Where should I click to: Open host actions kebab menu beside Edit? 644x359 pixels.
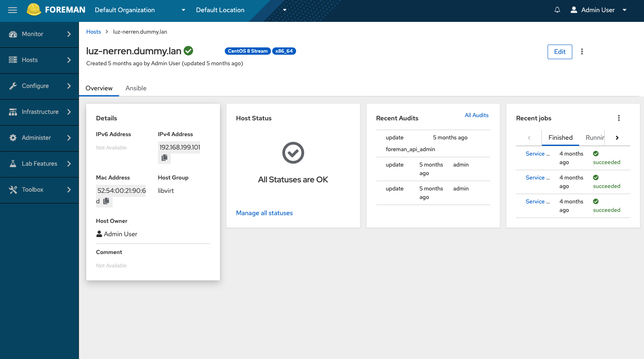click(582, 51)
